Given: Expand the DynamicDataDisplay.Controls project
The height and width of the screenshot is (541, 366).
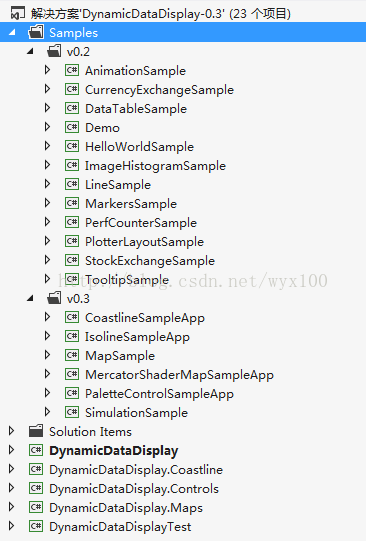Looking at the screenshot, I should pyautogui.click(x=12, y=488).
